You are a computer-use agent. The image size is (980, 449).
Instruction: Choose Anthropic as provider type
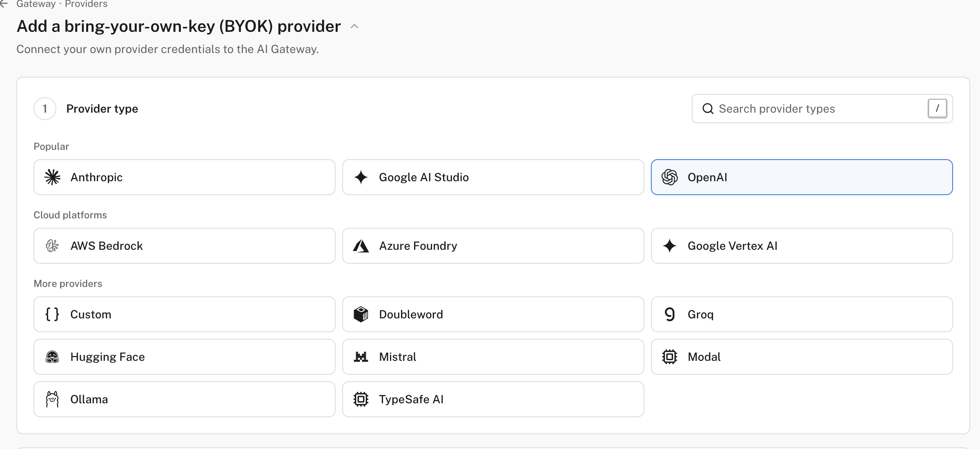click(x=185, y=177)
